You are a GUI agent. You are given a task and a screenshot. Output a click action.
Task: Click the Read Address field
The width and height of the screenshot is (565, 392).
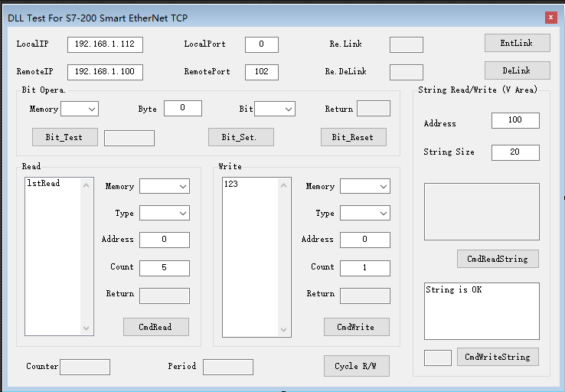pos(165,240)
